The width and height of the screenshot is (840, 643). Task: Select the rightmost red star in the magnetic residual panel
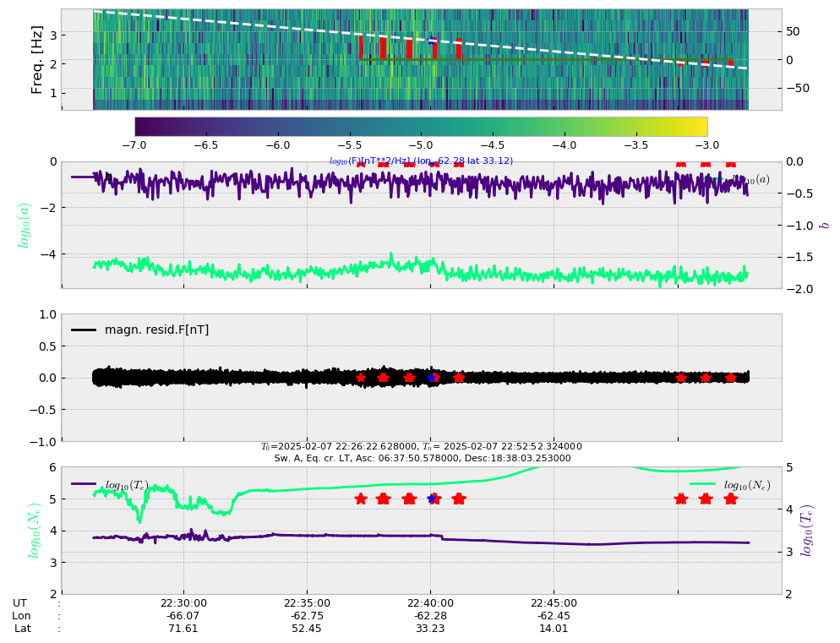(x=731, y=378)
